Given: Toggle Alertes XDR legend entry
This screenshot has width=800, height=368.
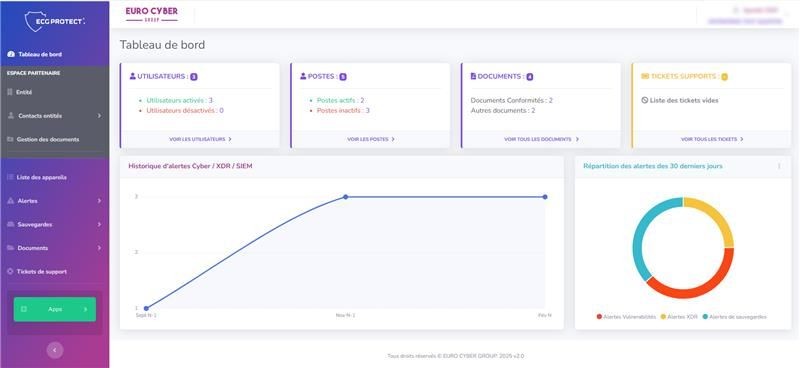Looking at the screenshot, I should point(679,317).
